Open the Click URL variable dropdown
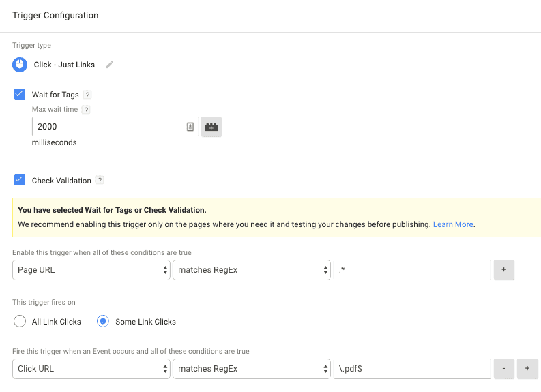 point(91,369)
